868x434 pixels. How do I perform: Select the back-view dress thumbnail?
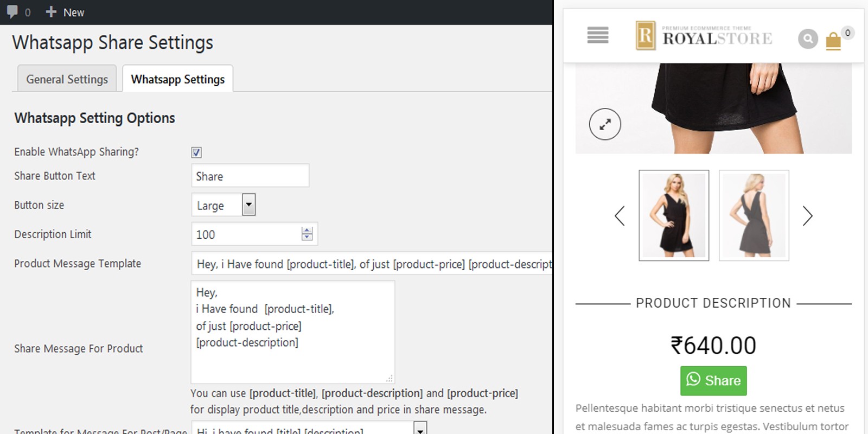754,215
